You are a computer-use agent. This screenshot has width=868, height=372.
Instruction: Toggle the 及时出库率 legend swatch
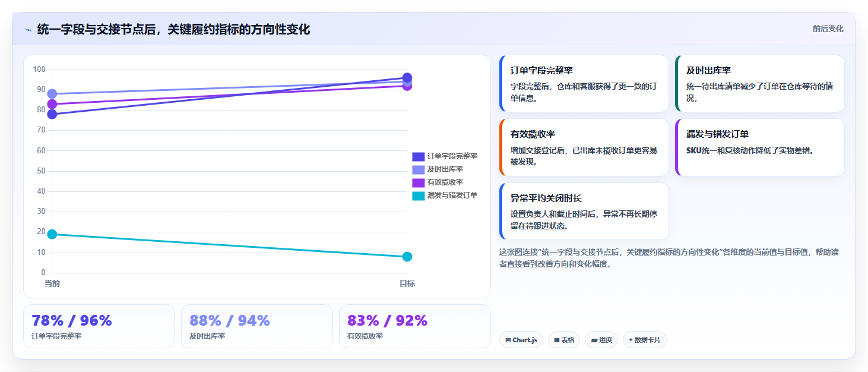point(419,169)
